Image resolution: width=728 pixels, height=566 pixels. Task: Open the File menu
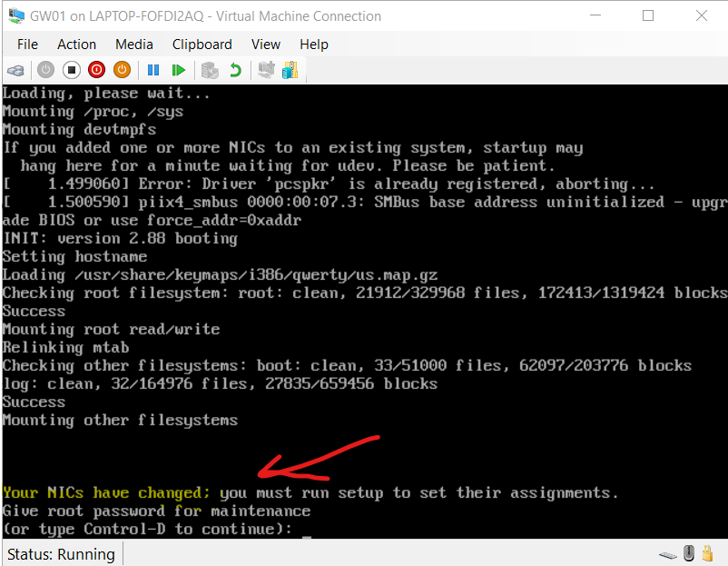tap(27, 45)
